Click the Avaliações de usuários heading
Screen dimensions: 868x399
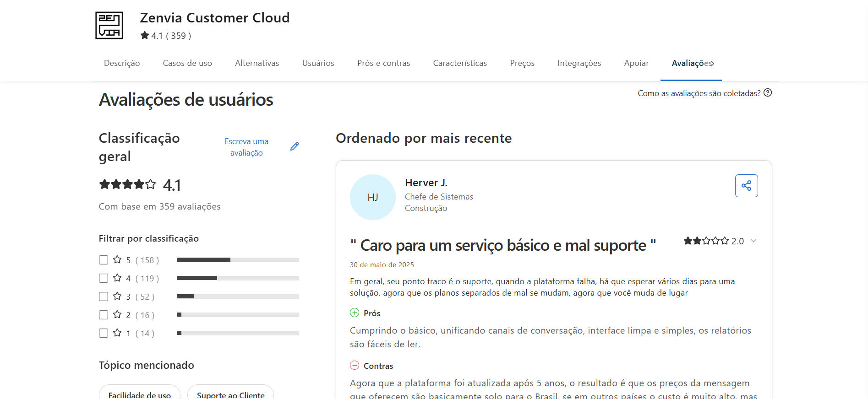pyautogui.click(x=186, y=100)
